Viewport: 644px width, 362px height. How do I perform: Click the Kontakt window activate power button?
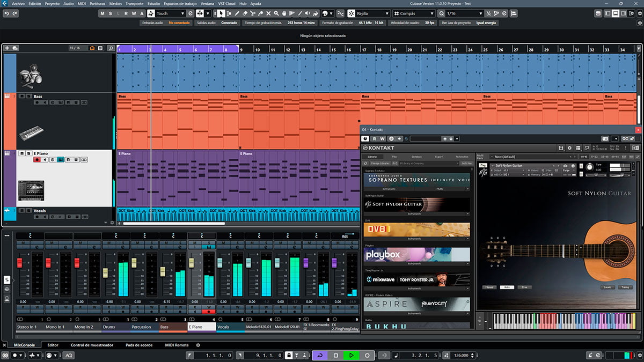tap(365, 139)
